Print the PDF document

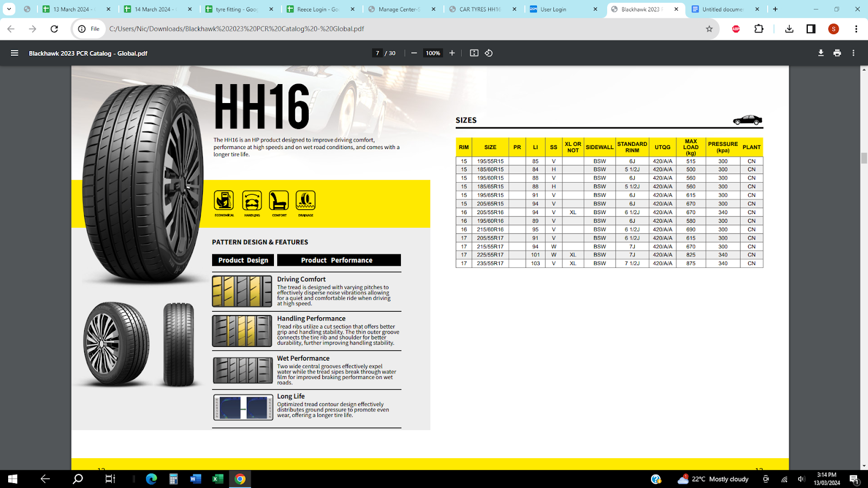(837, 53)
